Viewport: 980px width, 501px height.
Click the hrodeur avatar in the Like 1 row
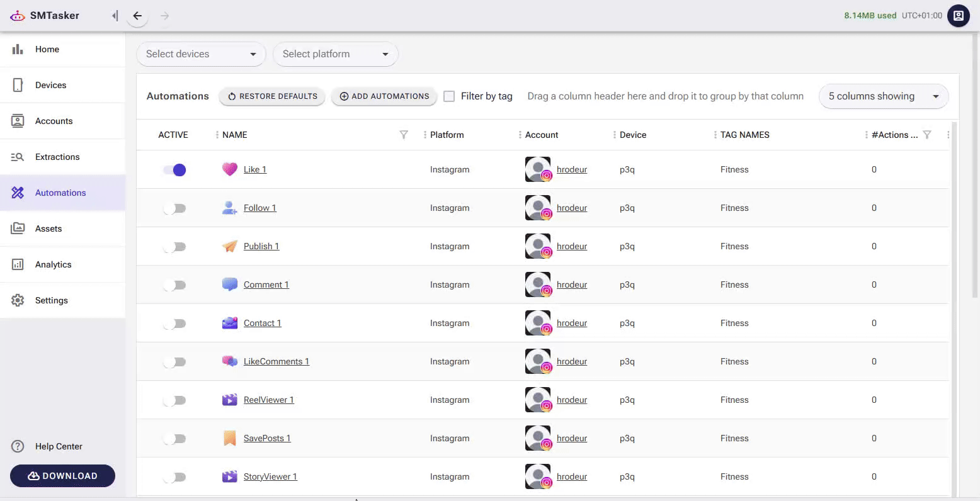click(538, 169)
